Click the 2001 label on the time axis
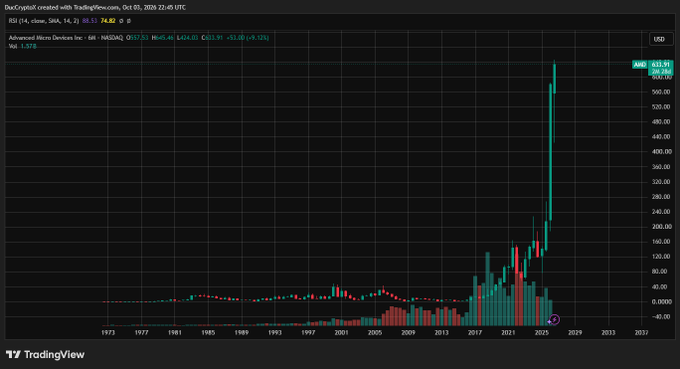Screen dimensions: 680x369 point(341,333)
